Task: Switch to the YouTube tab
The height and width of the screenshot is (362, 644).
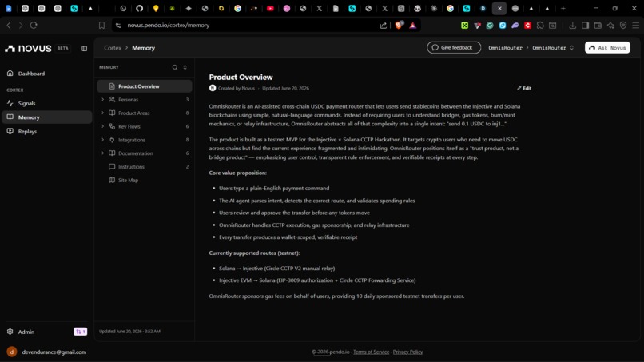Action: click(x=270, y=8)
